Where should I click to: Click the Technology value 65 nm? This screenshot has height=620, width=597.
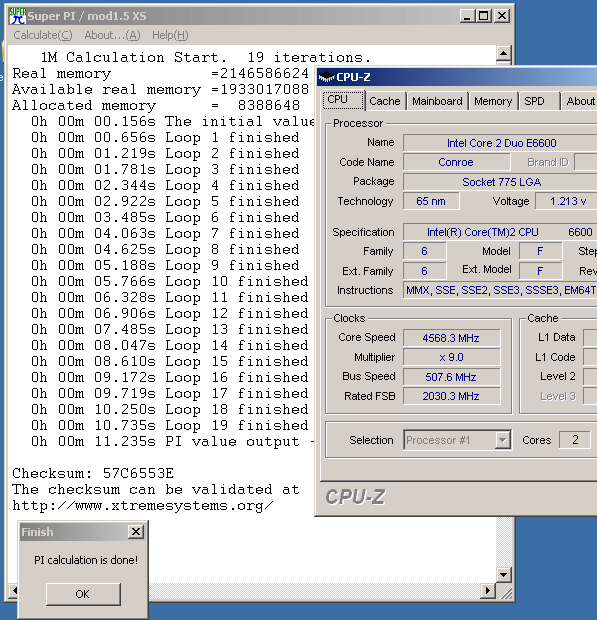point(431,201)
